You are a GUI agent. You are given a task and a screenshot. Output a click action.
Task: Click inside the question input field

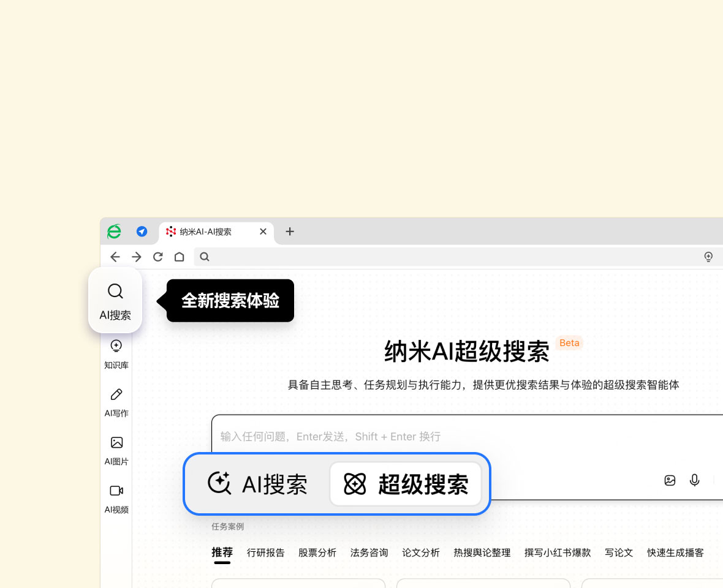tap(429, 436)
